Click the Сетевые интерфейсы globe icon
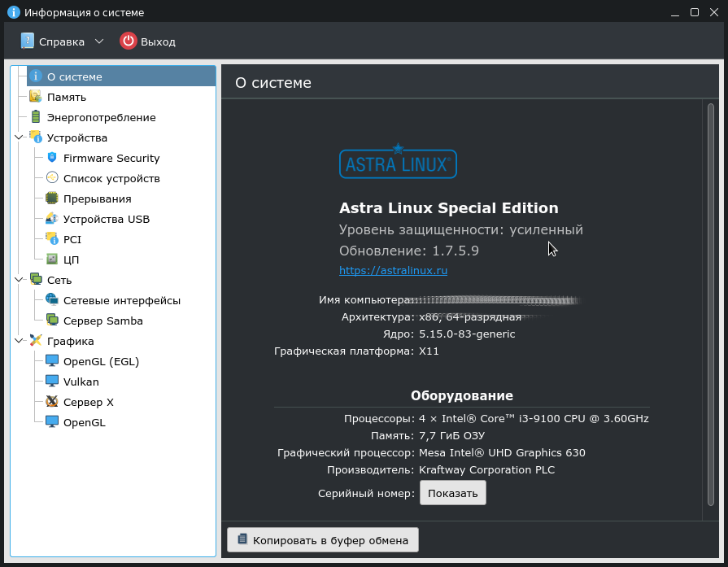The width and height of the screenshot is (728, 567). coord(52,299)
